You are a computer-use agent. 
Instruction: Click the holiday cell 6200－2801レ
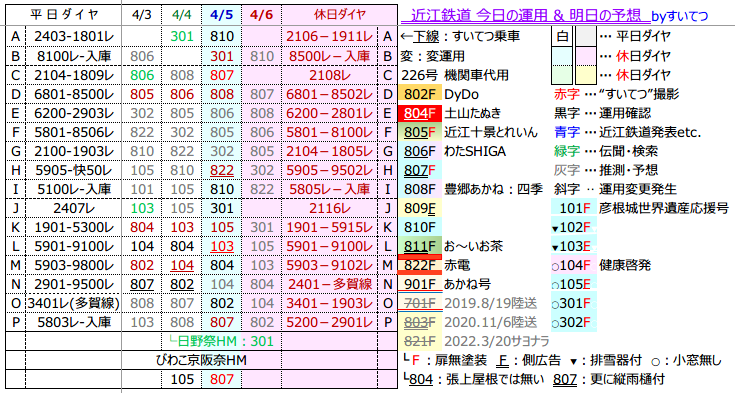[x=330, y=113]
